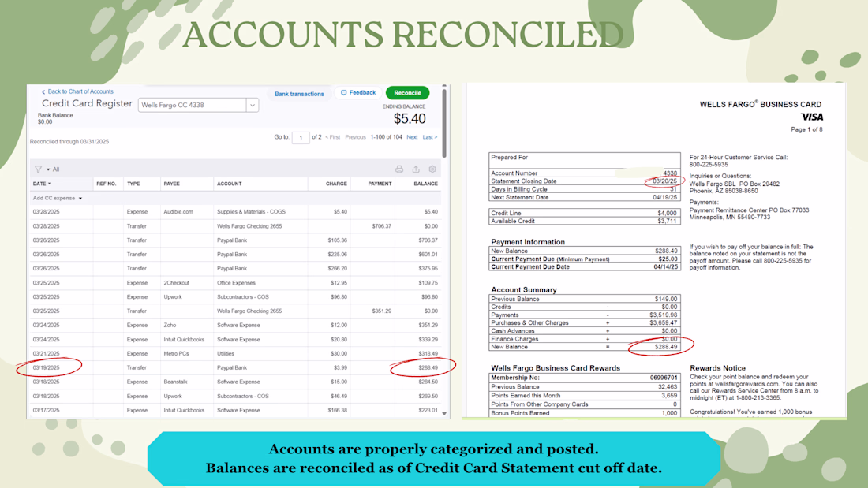Select the Beanstalk payee entry
Viewport: 868px width, 488px height.
(175, 382)
